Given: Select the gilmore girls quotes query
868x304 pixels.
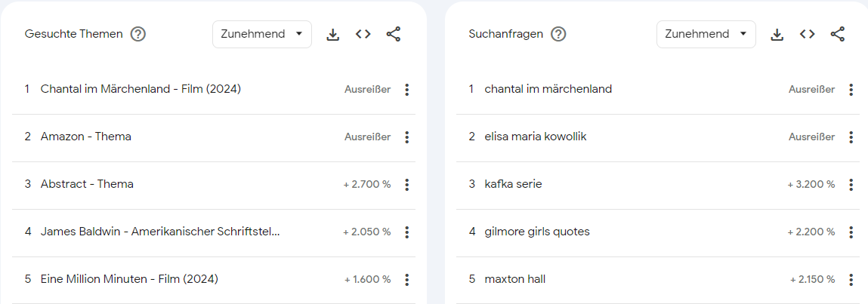Looking at the screenshot, I should [537, 232].
